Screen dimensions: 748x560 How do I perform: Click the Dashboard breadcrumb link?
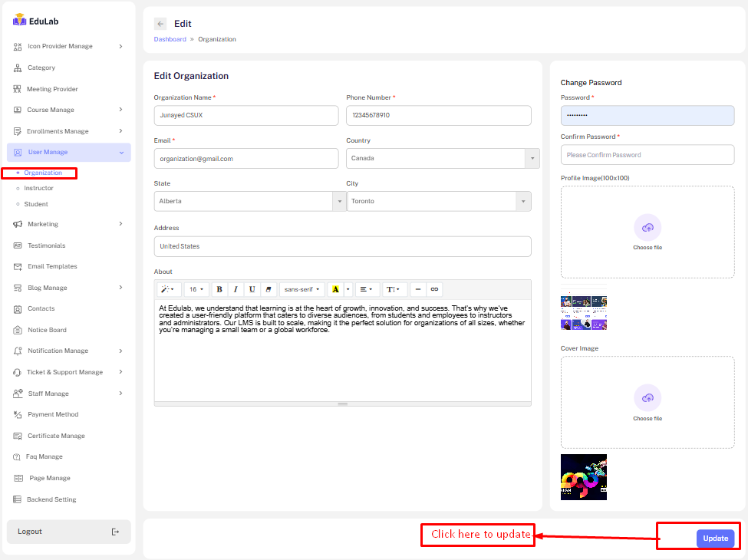tap(170, 39)
